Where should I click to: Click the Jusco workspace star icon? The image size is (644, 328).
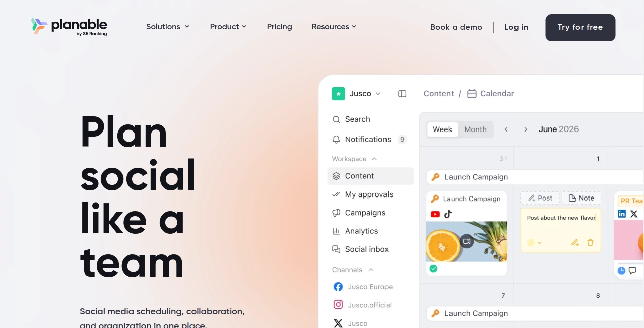338,94
